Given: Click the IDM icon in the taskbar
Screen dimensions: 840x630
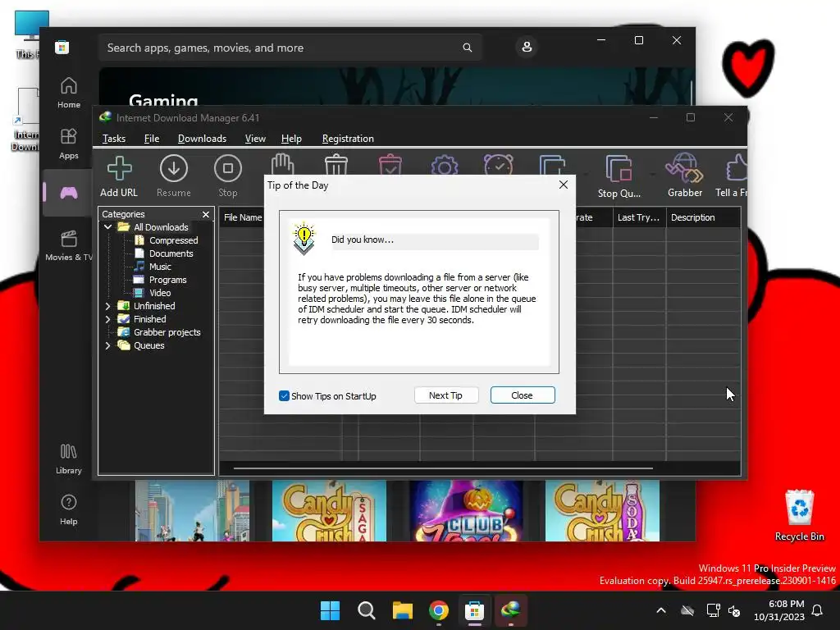Looking at the screenshot, I should 511,610.
